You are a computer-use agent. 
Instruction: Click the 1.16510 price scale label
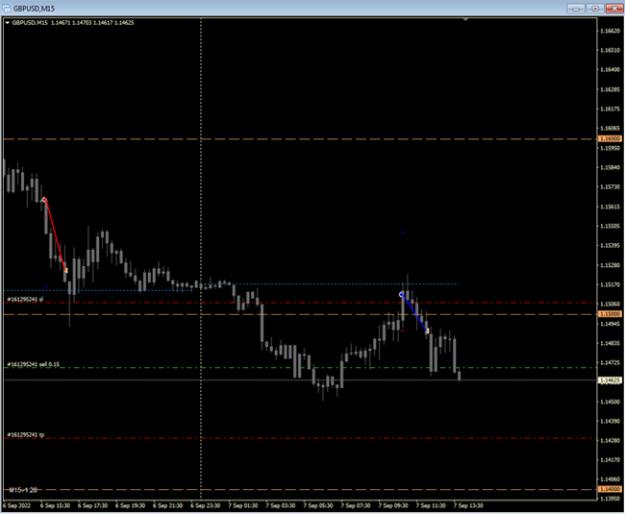610,50
